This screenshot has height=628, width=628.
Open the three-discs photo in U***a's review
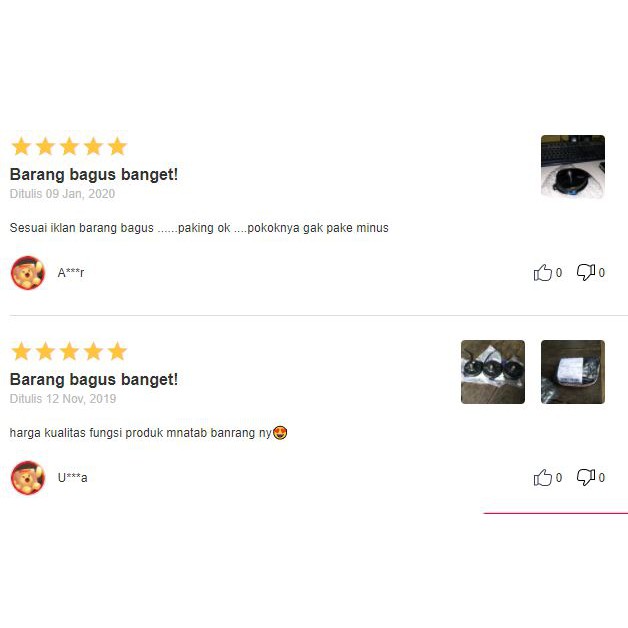click(x=493, y=372)
